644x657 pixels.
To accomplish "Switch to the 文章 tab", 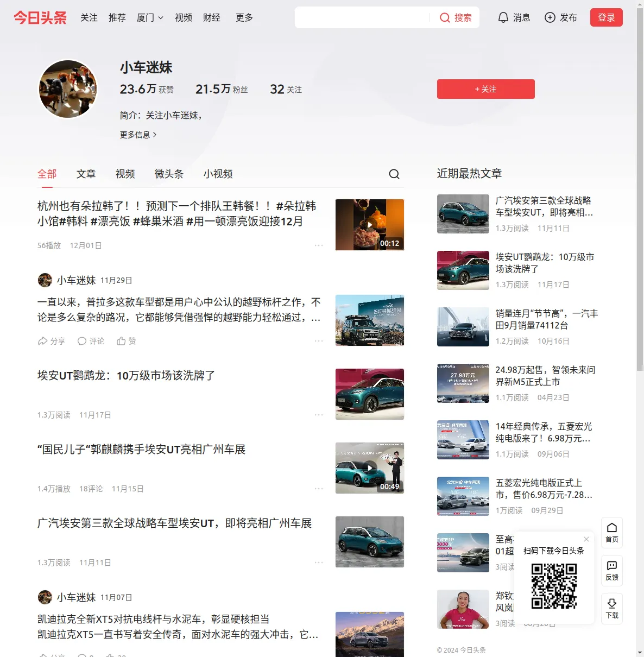I will click(x=86, y=174).
